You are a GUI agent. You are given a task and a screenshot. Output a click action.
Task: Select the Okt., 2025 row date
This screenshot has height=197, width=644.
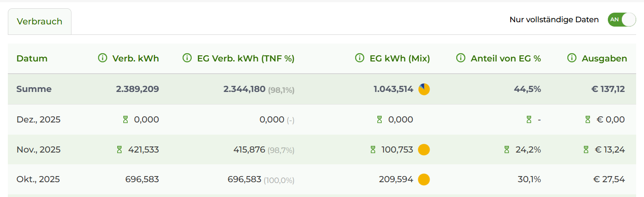point(38,180)
